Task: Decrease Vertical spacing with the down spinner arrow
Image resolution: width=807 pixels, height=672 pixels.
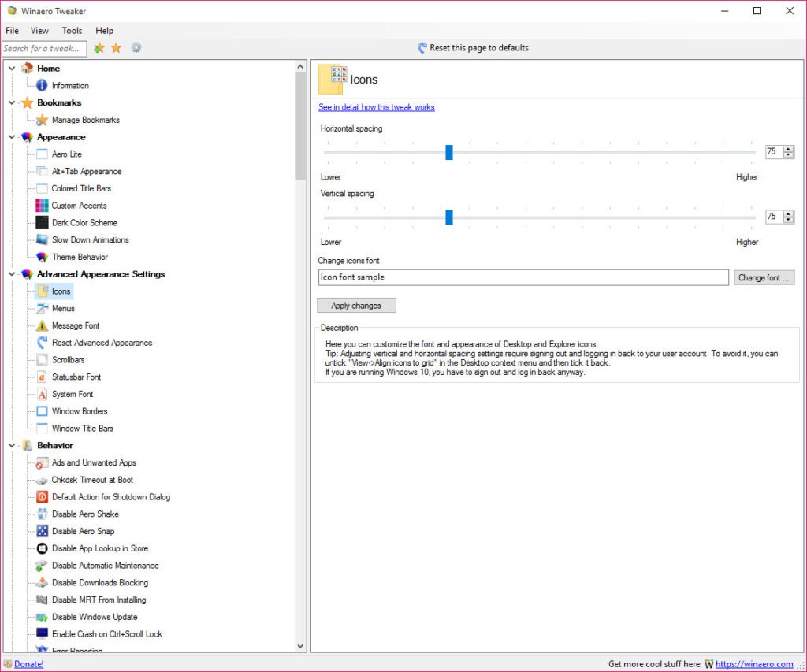Action: pos(788,220)
